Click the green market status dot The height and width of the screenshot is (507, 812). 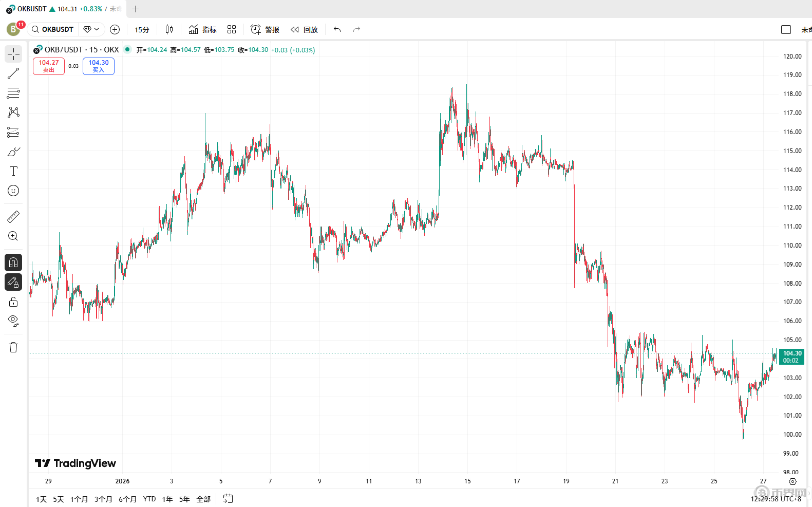[127, 49]
